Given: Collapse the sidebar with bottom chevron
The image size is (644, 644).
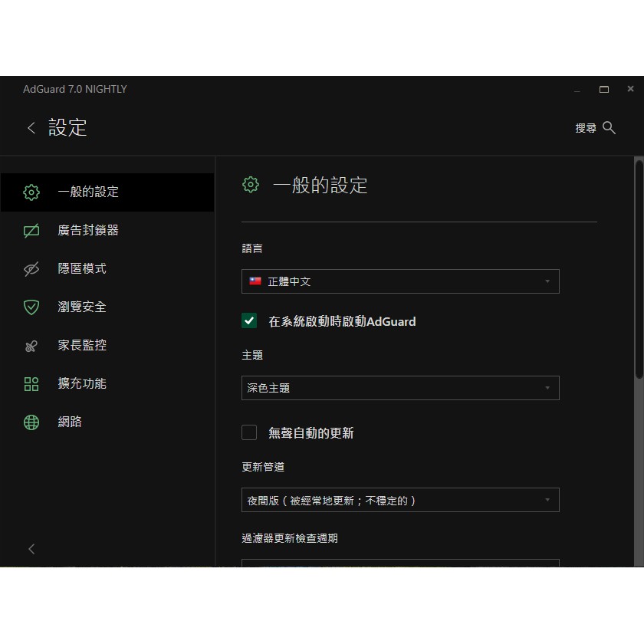Looking at the screenshot, I should (x=31, y=549).
